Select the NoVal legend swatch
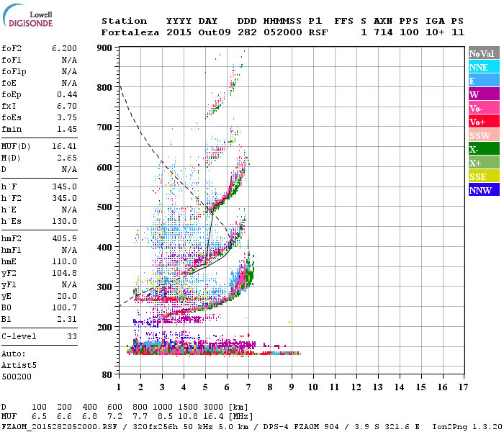The image size is (504, 432). (482, 53)
